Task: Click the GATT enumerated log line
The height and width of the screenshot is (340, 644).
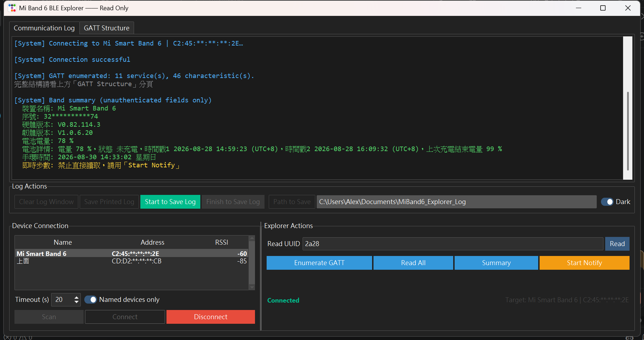Action: (134, 76)
